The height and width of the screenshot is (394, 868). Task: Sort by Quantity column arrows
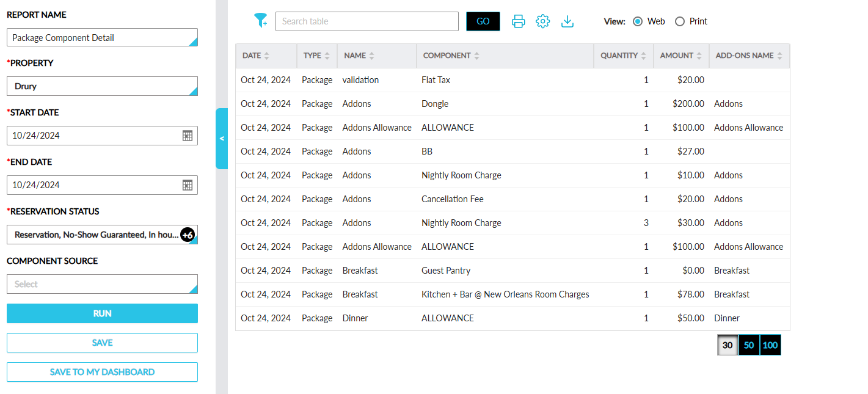click(643, 56)
